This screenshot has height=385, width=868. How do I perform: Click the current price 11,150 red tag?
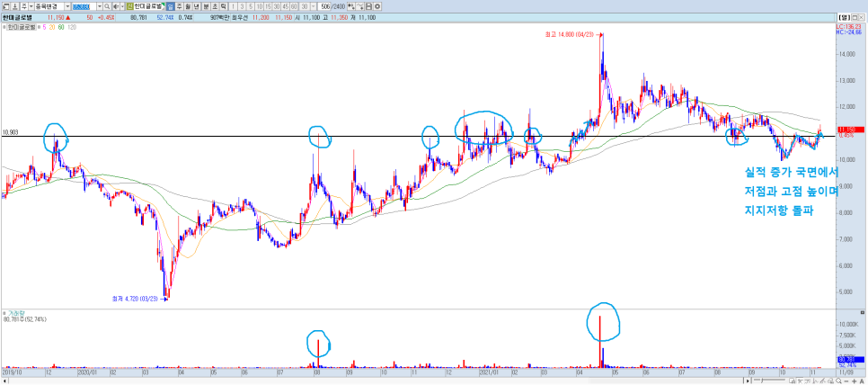click(850, 129)
